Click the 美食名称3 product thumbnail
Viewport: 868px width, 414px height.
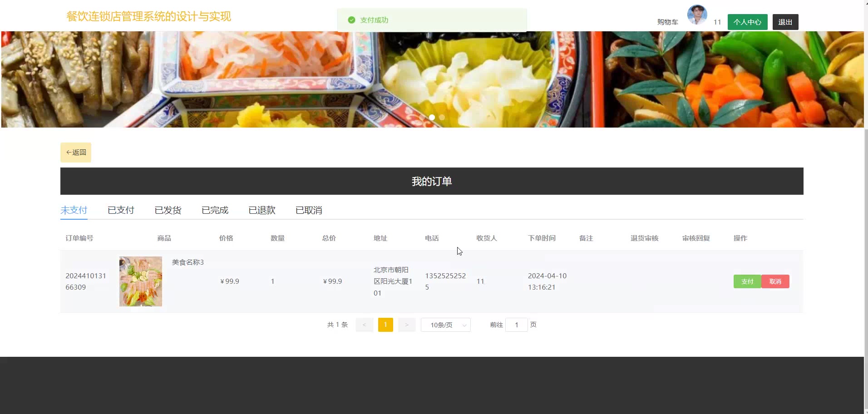141,281
